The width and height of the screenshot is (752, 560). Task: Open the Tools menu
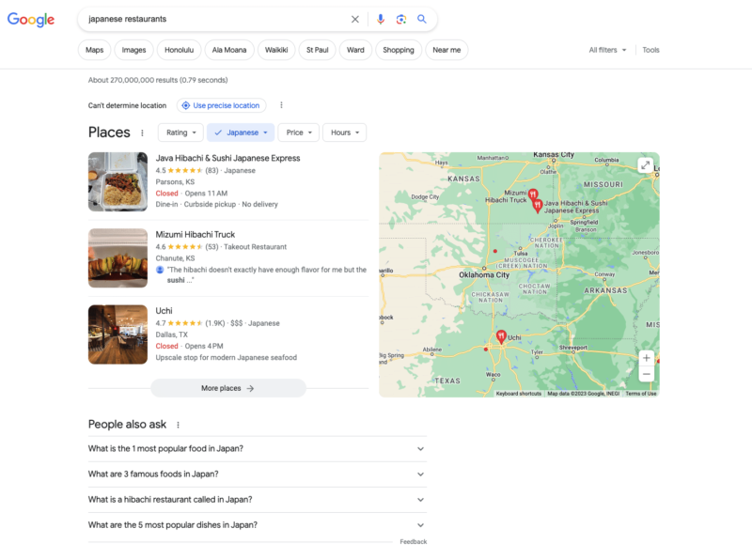pyautogui.click(x=650, y=50)
